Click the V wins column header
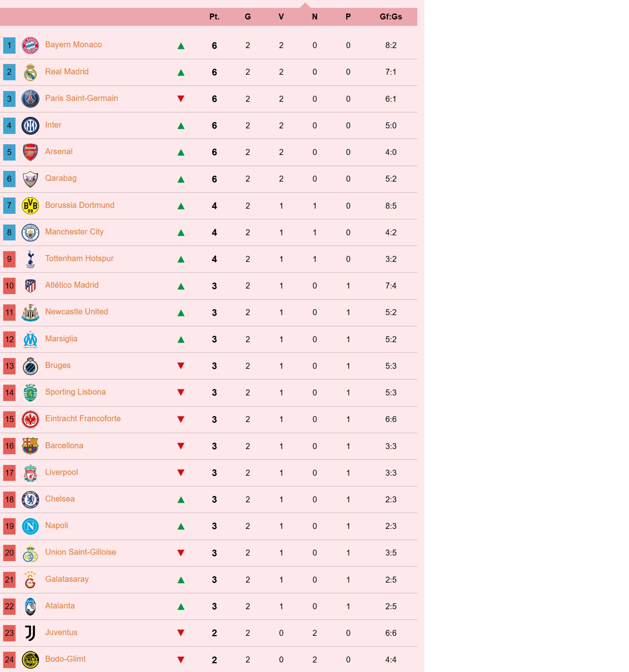Image resolution: width=629 pixels, height=672 pixels. coord(281,17)
